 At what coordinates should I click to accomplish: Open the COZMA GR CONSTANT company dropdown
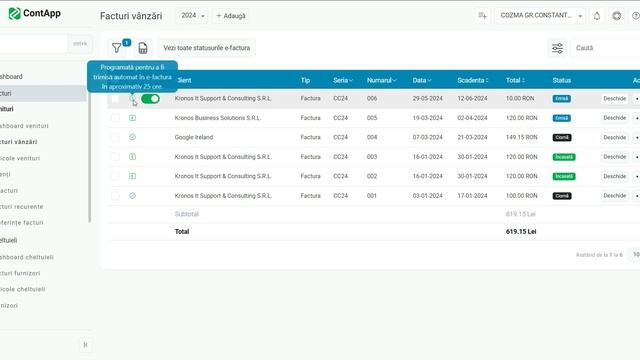540,16
